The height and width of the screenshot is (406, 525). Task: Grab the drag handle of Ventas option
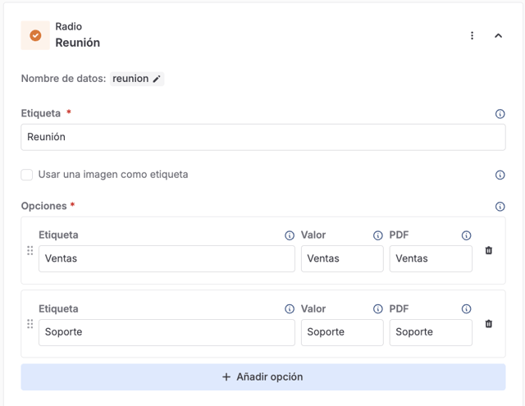point(30,250)
